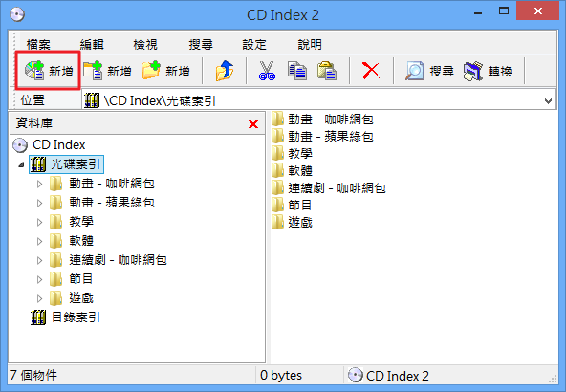Paste using the clipboard icon

tap(327, 71)
